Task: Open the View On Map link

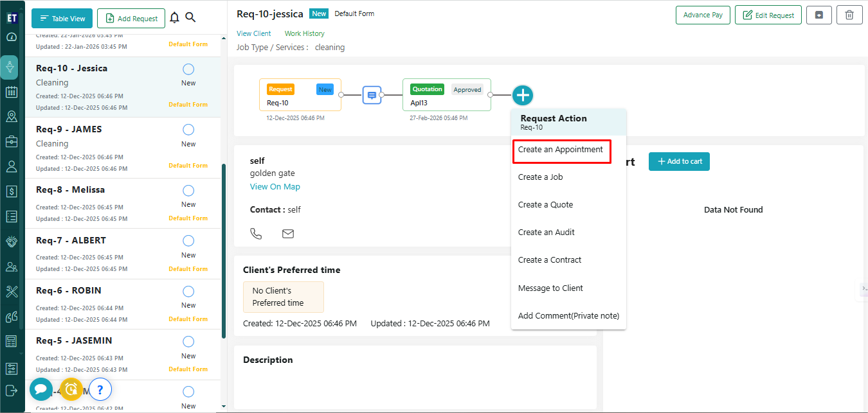Action: click(x=275, y=187)
